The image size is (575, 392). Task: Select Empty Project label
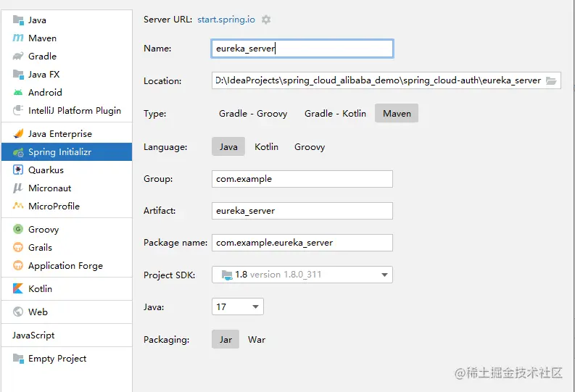pos(57,359)
